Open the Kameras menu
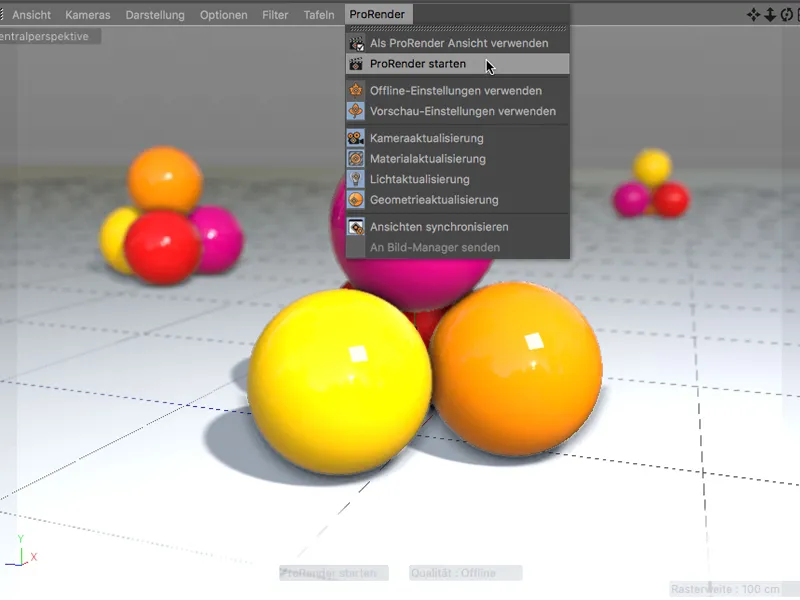The image size is (800, 600). 88,15
